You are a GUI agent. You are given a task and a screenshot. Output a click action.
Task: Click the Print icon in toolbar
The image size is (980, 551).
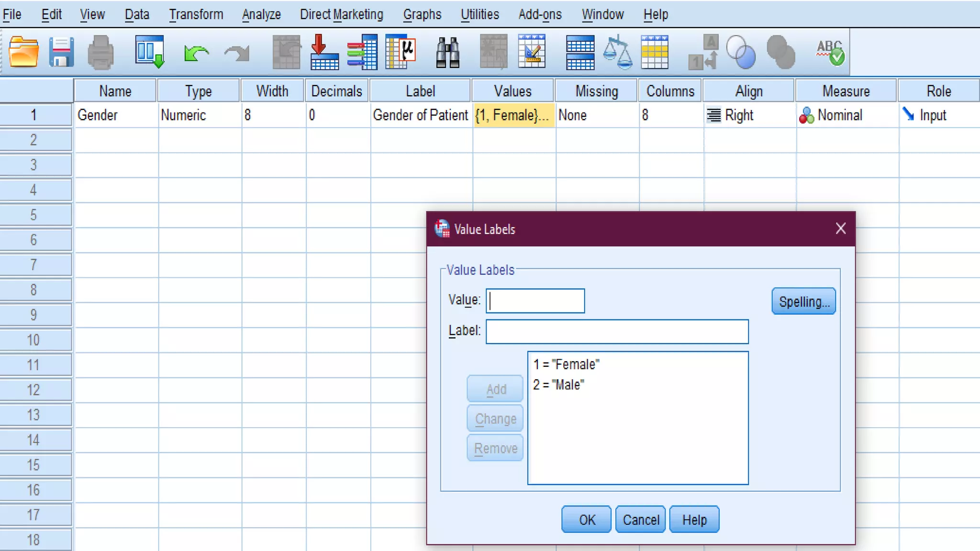point(100,52)
